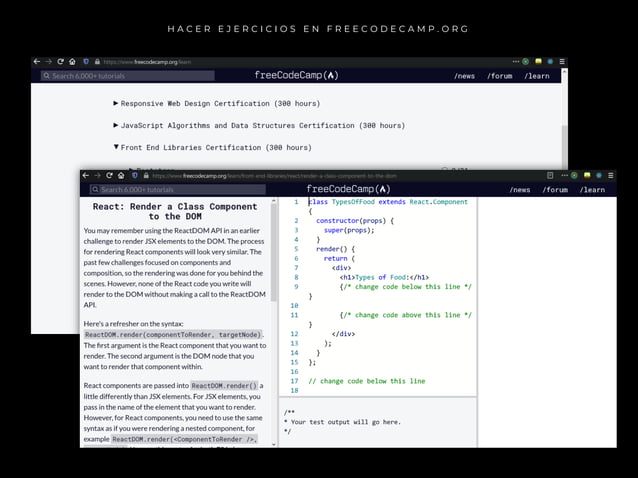Open /learn in the front window nav
Viewport: 638px width, 478px height.
592,190
